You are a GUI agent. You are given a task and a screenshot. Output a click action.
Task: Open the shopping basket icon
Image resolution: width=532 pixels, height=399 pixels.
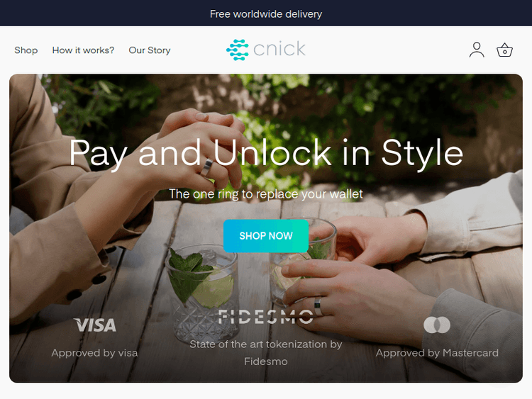tap(504, 50)
